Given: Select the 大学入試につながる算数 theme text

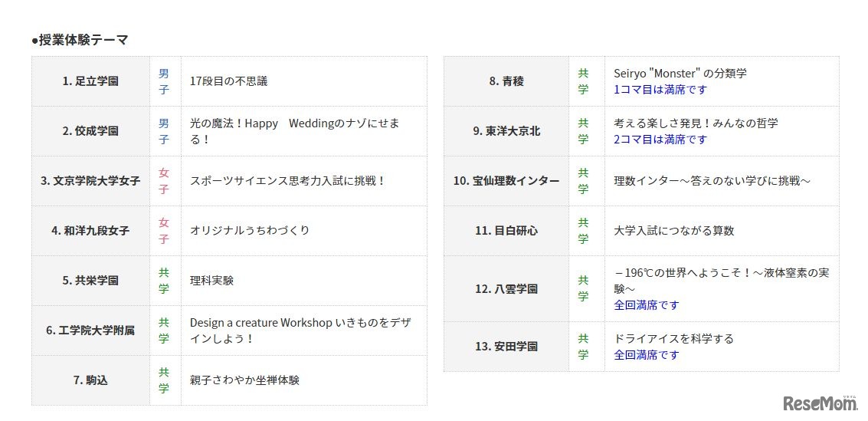Looking at the screenshot, I should click(673, 231).
